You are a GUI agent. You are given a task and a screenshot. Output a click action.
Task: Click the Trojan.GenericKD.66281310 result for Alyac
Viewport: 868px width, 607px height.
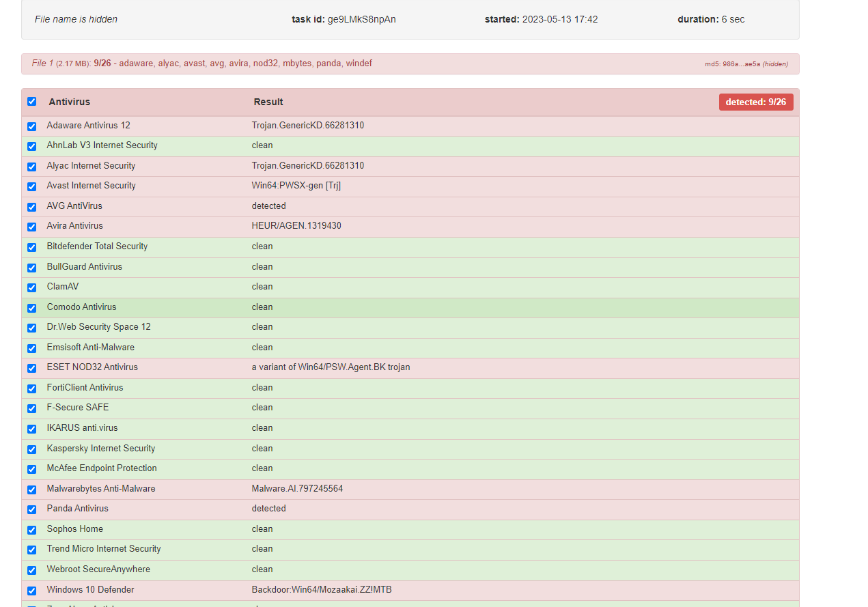click(x=308, y=166)
